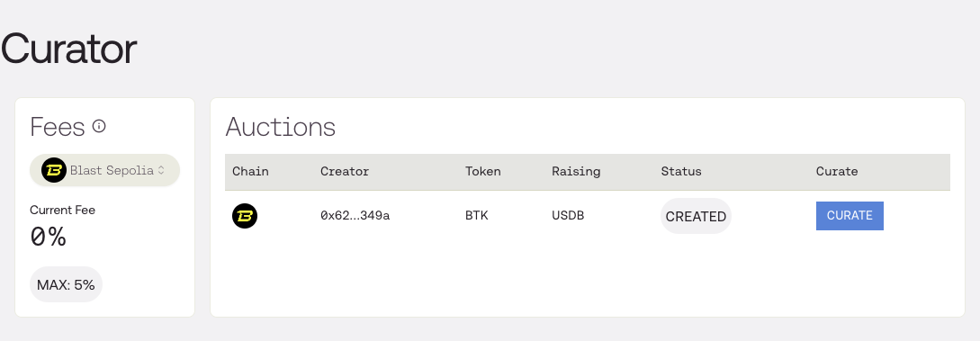Click the CREATED status badge
The height and width of the screenshot is (341, 980).
click(696, 216)
